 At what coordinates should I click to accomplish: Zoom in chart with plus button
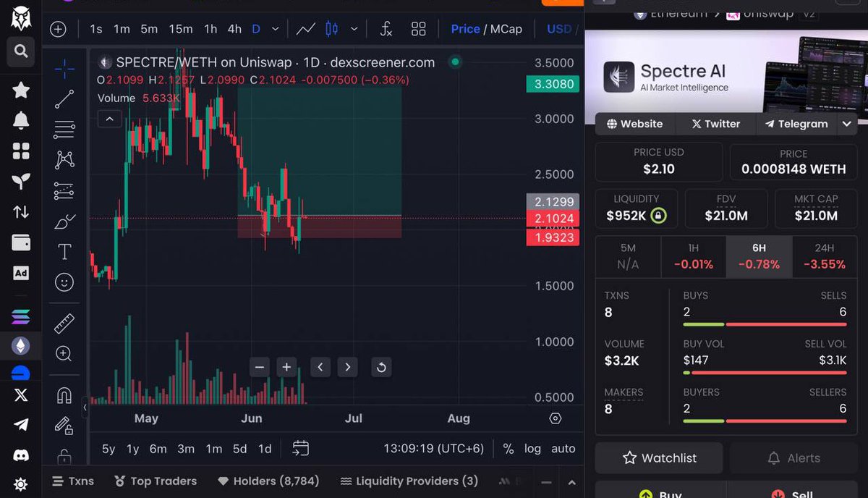(286, 367)
